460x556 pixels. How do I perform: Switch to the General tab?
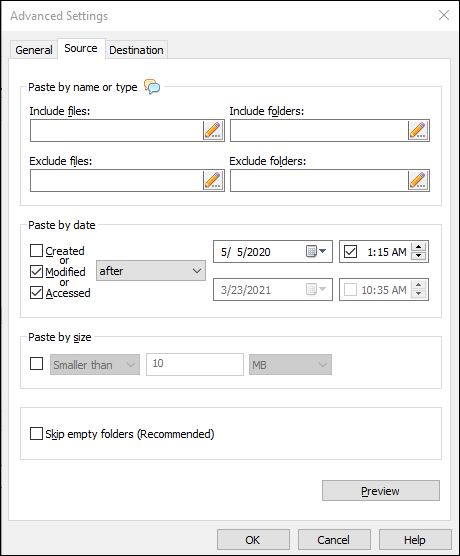pos(34,50)
